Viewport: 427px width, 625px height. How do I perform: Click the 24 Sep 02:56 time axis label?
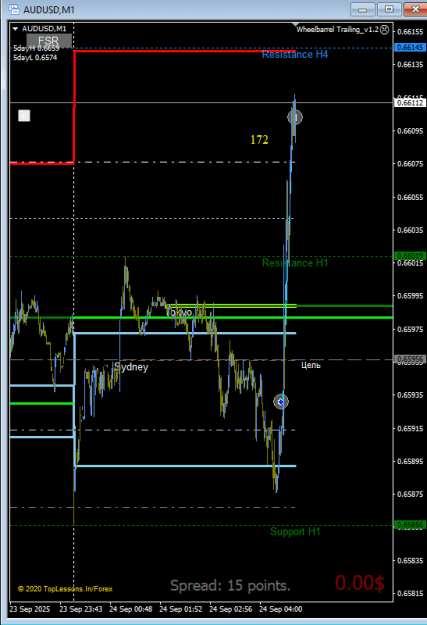231,609
